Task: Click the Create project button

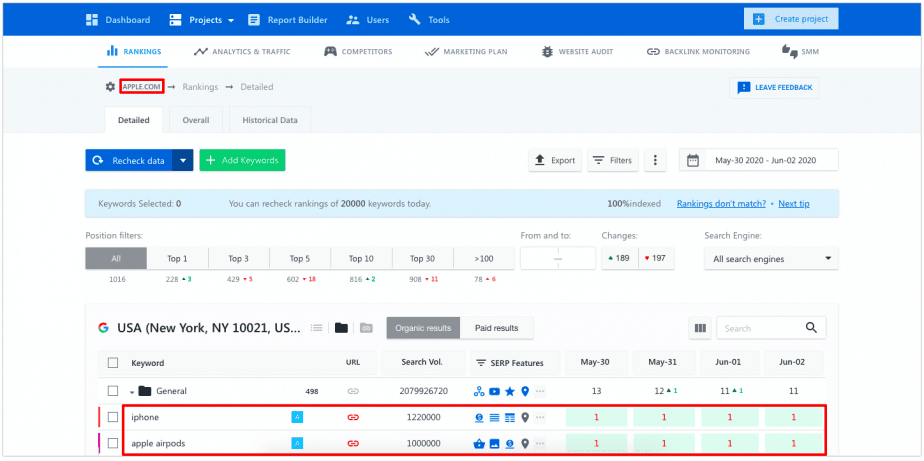Action: click(791, 19)
